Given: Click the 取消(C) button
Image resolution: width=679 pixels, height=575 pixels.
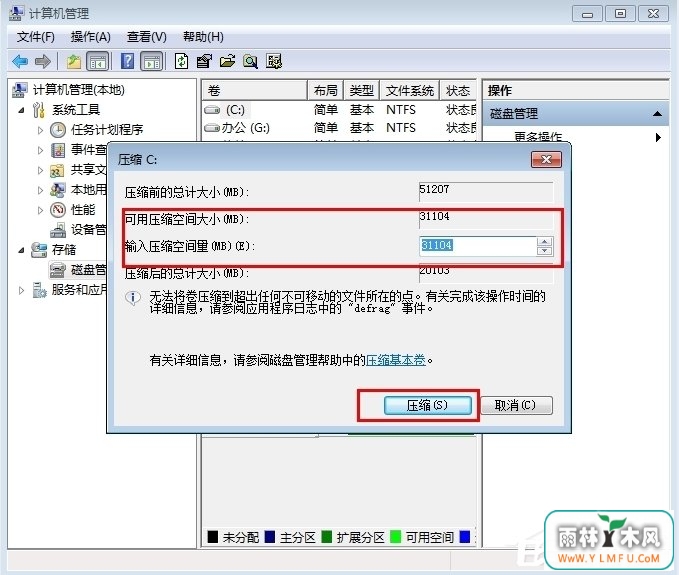Looking at the screenshot, I should 516,406.
